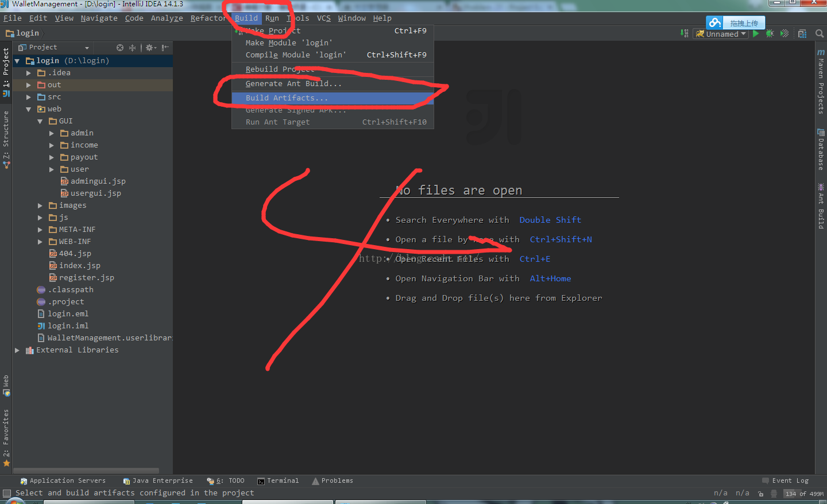Select usergui.jsp file in tree
This screenshot has height=504, width=827.
tap(90, 193)
